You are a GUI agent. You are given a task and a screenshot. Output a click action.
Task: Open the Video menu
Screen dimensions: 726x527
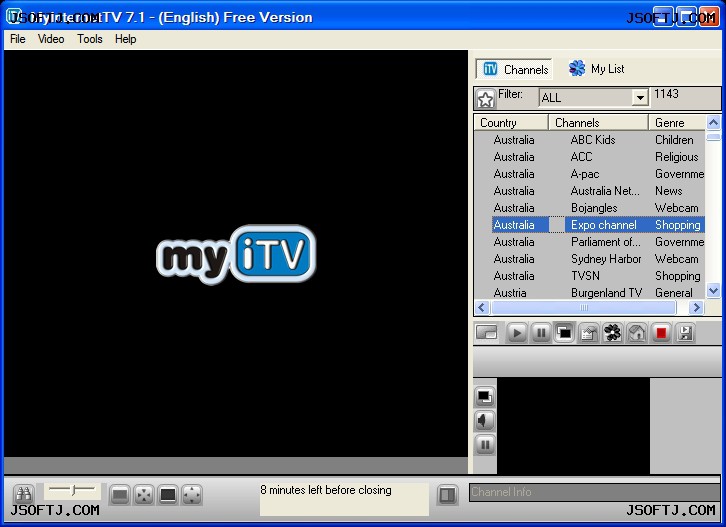pos(51,39)
